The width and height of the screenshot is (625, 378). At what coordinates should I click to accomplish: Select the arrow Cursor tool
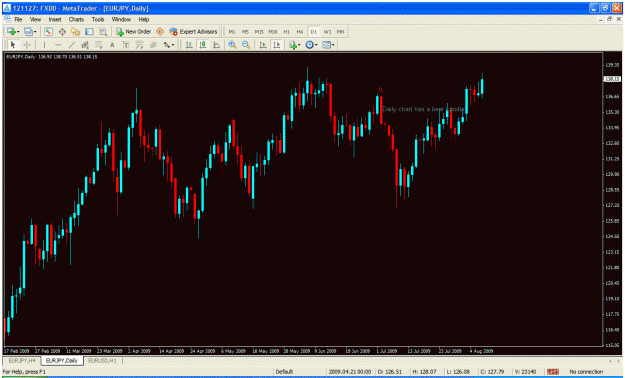[13, 45]
